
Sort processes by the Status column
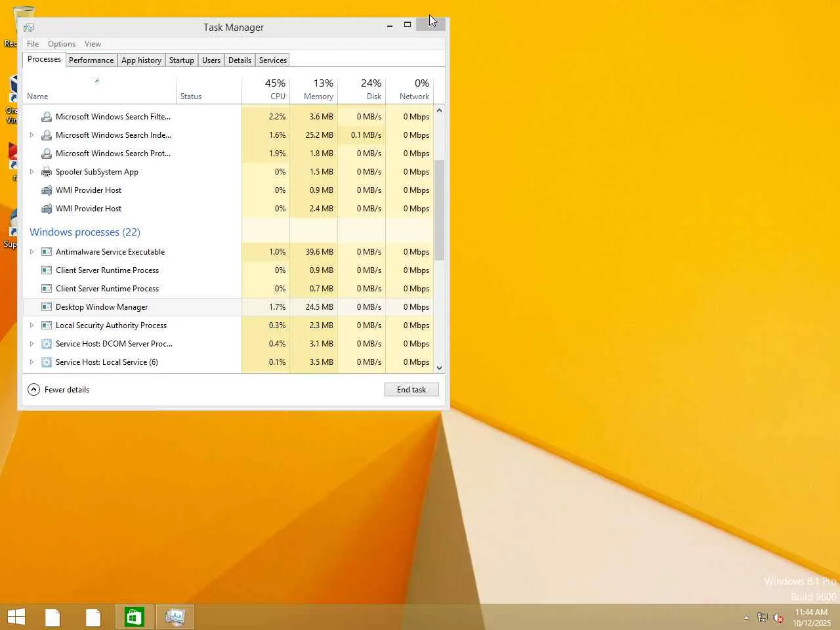point(209,90)
